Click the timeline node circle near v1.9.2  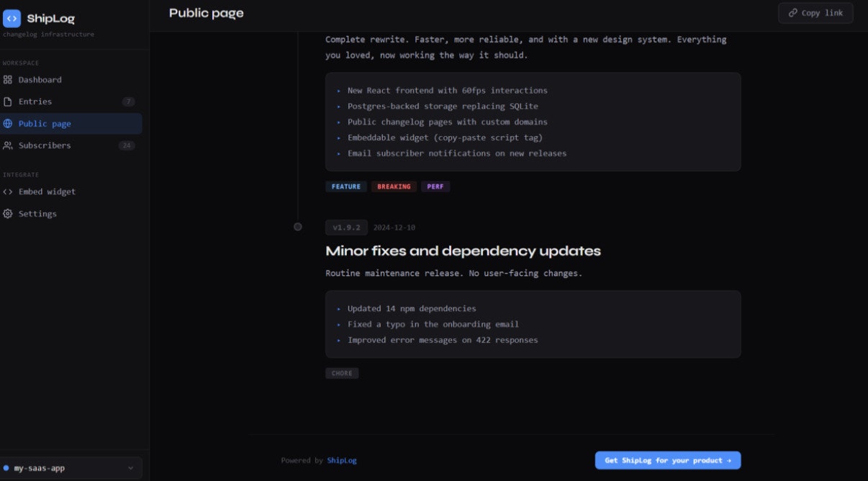[x=297, y=226]
